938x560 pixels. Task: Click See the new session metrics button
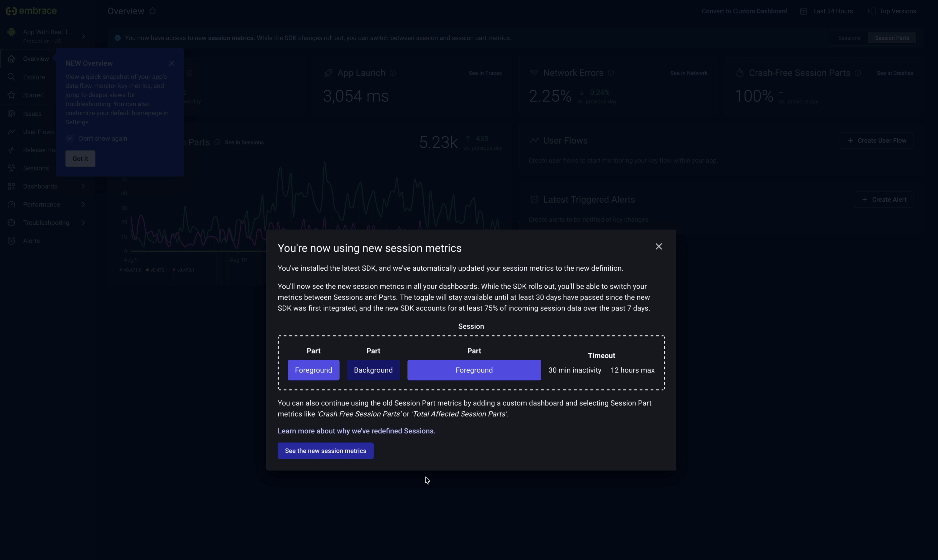point(325,451)
